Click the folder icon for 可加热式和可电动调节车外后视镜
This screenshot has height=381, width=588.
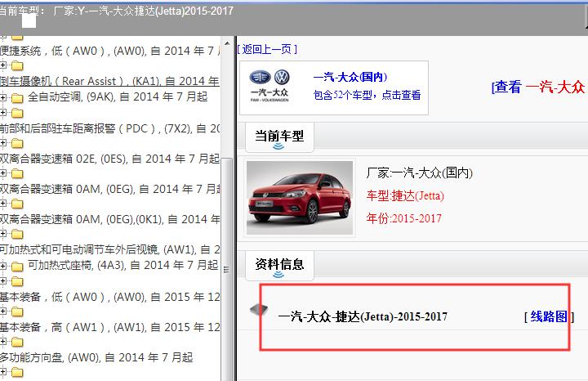pyautogui.click(x=17, y=234)
